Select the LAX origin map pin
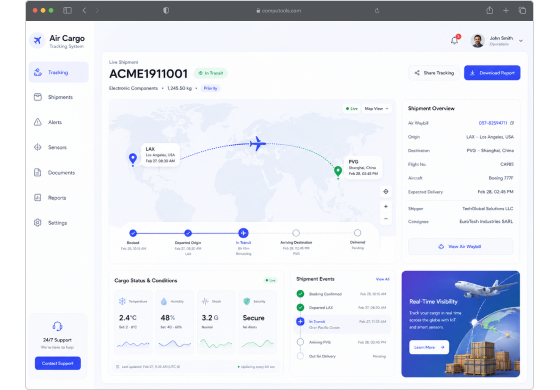The height and width of the screenshot is (390, 560). click(132, 159)
